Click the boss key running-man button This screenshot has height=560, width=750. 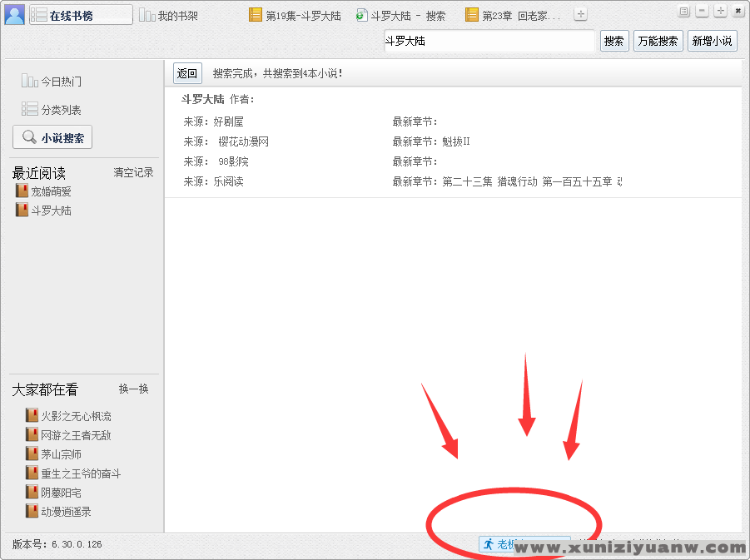point(499,544)
